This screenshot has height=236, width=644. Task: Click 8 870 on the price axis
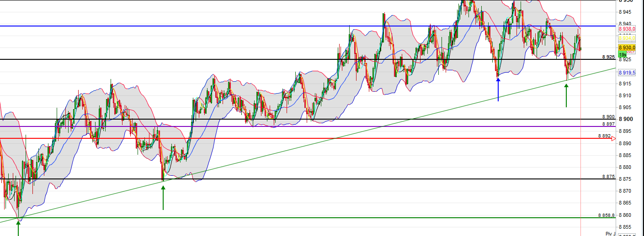pyautogui.click(x=626, y=191)
